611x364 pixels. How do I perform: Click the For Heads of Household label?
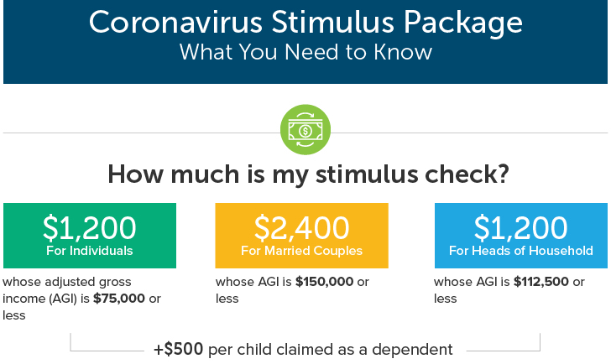tap(521, 251)
